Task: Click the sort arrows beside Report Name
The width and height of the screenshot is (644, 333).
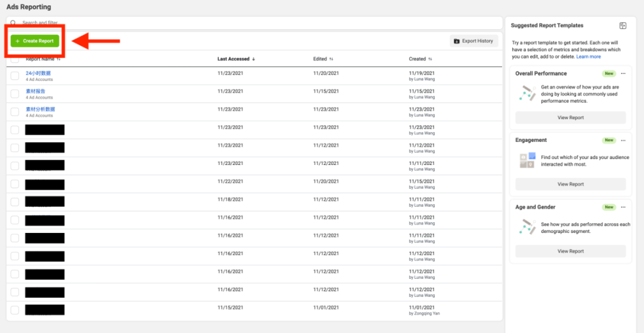Action: [58, 59]
